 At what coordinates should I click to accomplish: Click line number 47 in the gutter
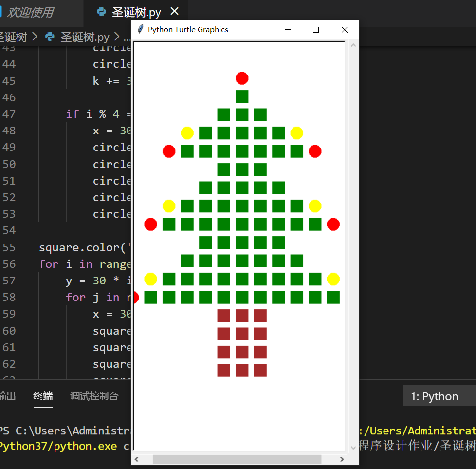tap(9, 114)
